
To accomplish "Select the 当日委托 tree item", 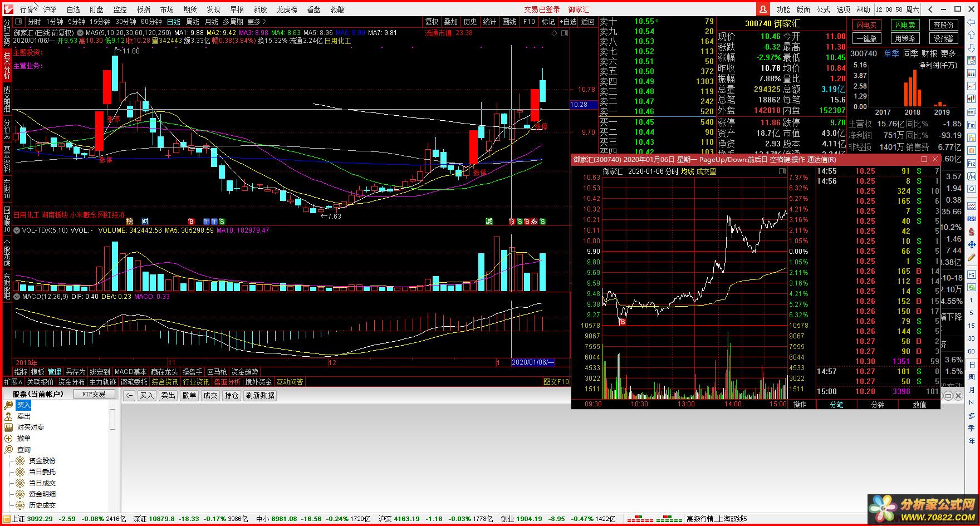I will [42, 472].
